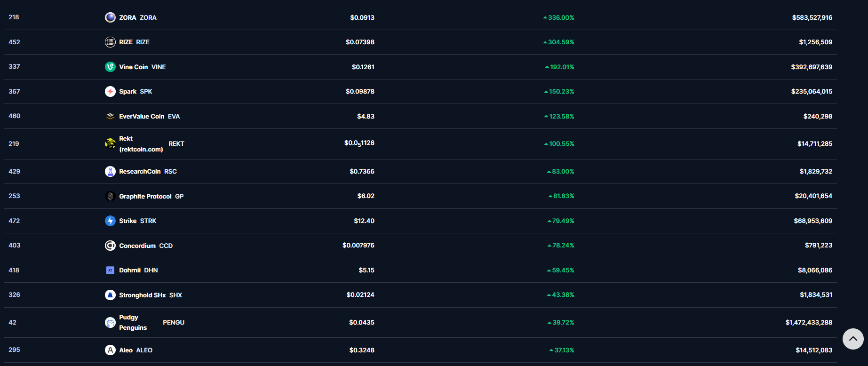The height and width of the screenshot is (366, 868).
Task: Click the Concordium CCD logo icon
Action: (x=110, y=246)
